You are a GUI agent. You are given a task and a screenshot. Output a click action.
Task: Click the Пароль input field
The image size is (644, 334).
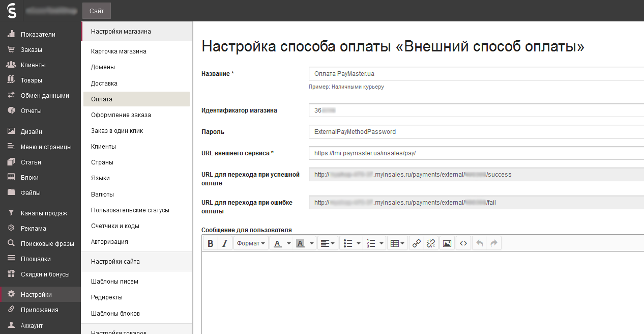(476, 131)
